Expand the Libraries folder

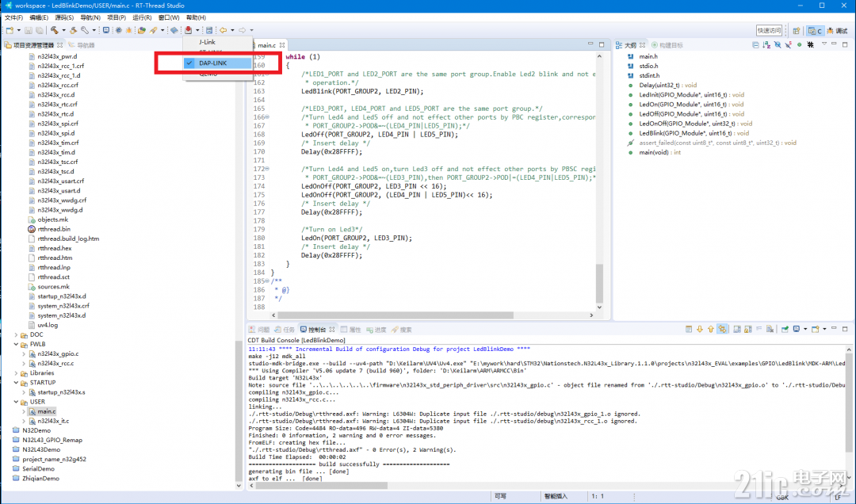coord(16,373)
